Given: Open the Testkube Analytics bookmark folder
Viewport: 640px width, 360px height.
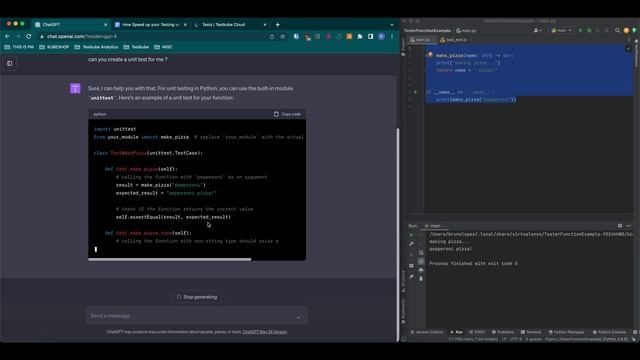Looking at the screenshot, I should point(96,47).
